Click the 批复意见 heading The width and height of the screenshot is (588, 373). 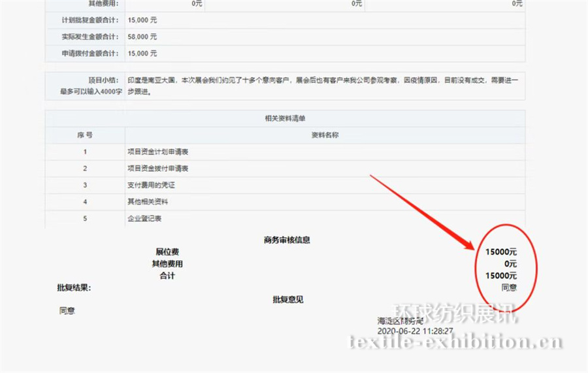tap(287, 300)
